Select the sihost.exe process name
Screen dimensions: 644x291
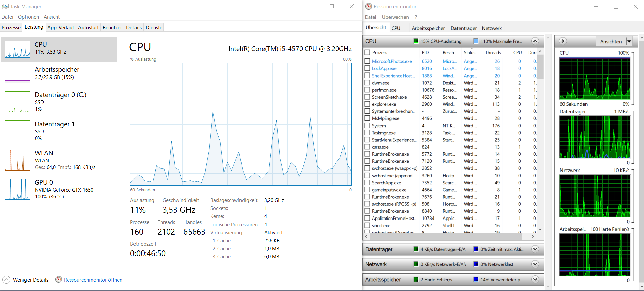click(381, 225)
